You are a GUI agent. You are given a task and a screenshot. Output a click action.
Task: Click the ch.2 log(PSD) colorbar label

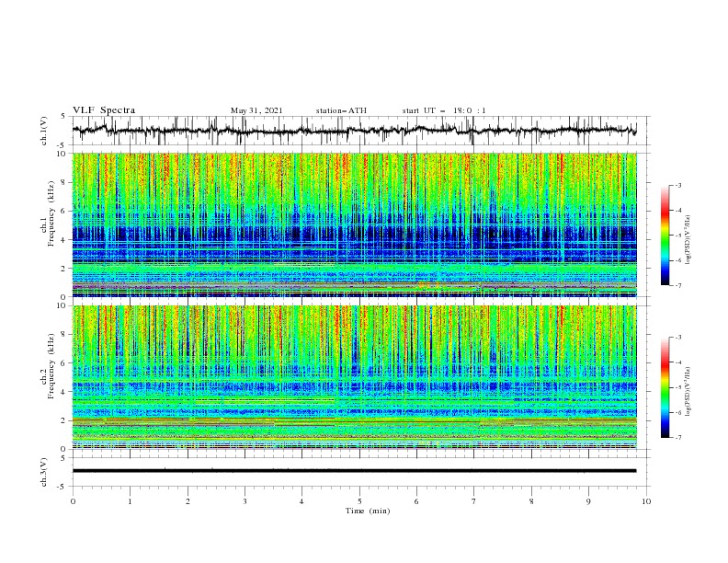click(x=688, y=391)
